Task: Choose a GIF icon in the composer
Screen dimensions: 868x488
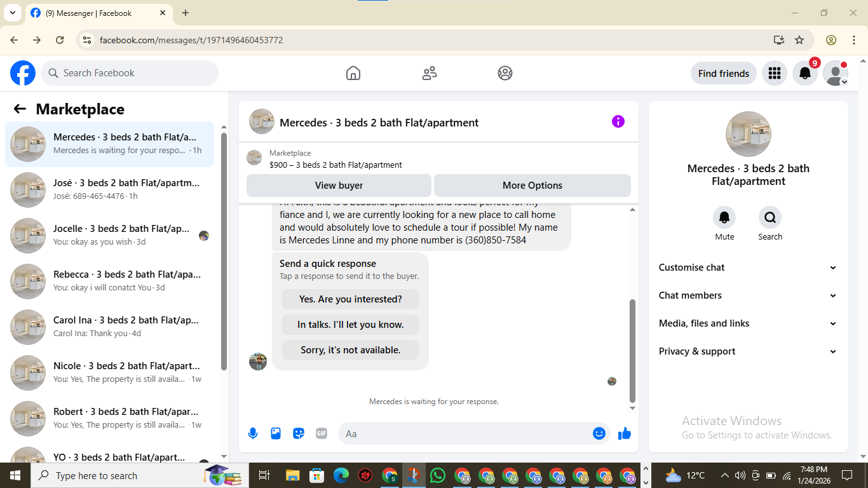Action: 322,433
